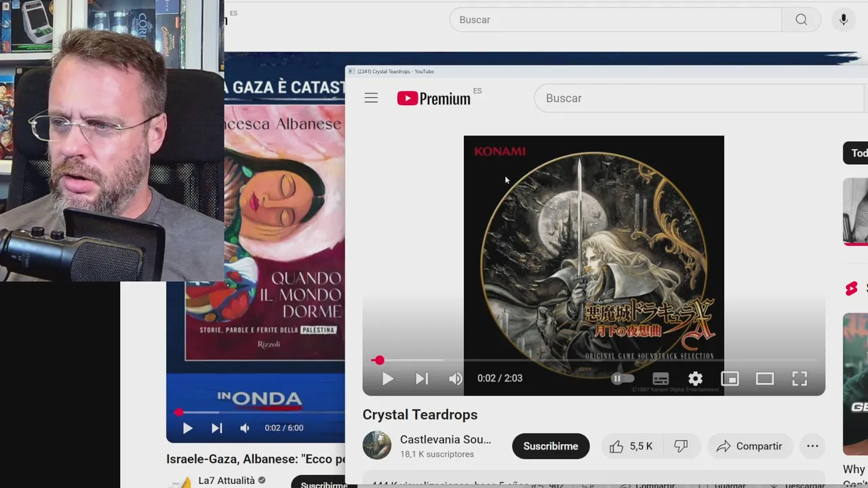Play the Crystal Teardrops video
Screen dimensions: 868x488
(x=387, y=379)
